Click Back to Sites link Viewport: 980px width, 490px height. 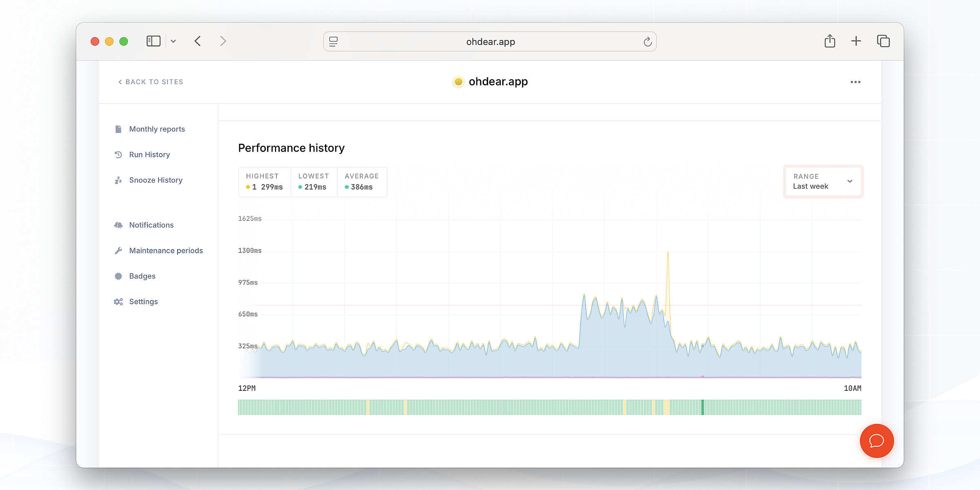coord(151,82)
